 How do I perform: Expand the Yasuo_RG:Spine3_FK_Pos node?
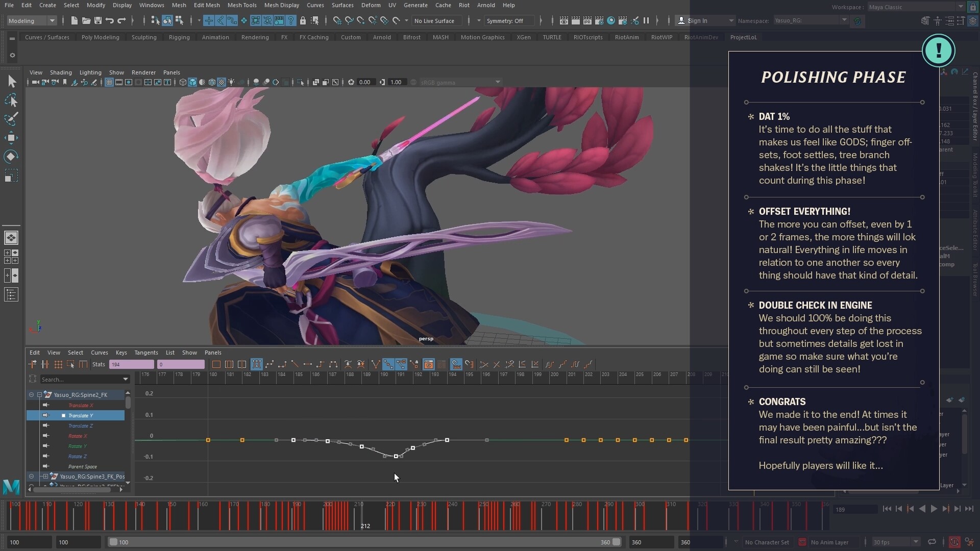[45, 477]
